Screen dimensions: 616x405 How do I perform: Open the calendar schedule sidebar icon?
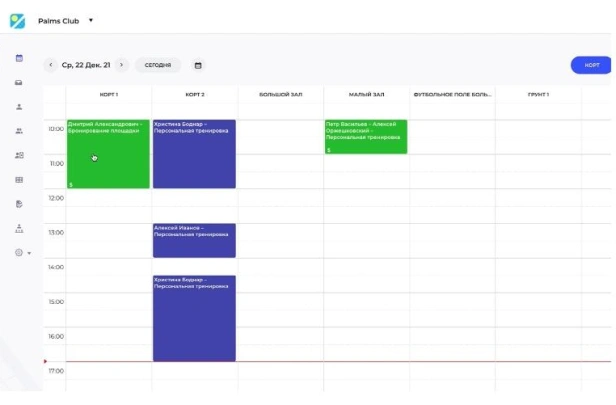(19, 58)
